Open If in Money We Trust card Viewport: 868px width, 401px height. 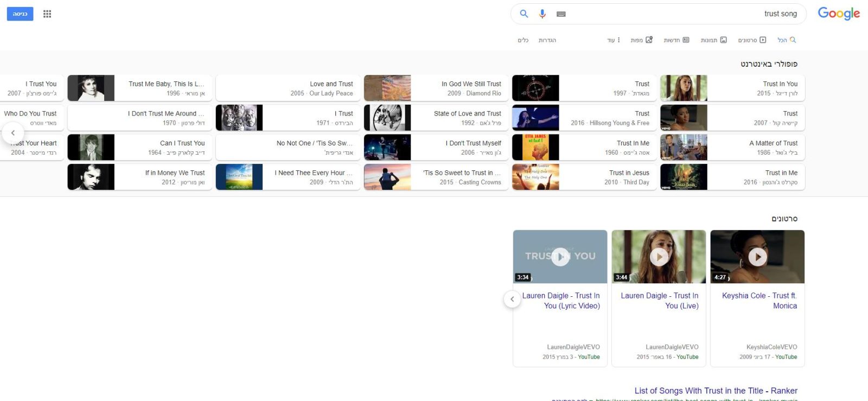click(x=140, y=177)
